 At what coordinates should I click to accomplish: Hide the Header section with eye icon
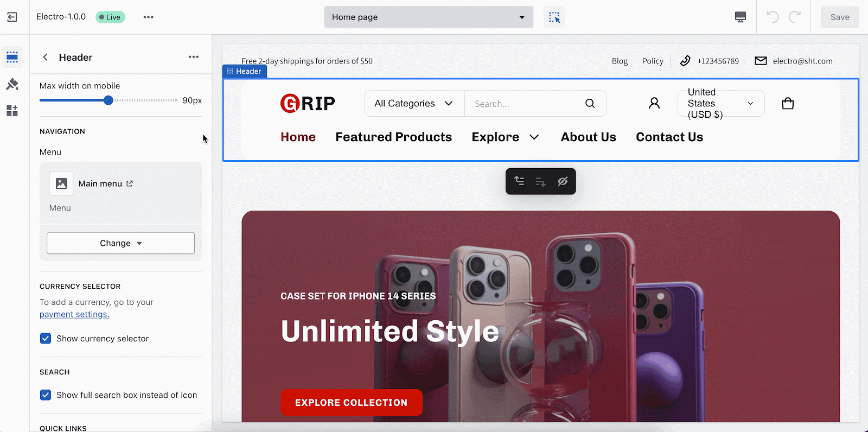563,181
